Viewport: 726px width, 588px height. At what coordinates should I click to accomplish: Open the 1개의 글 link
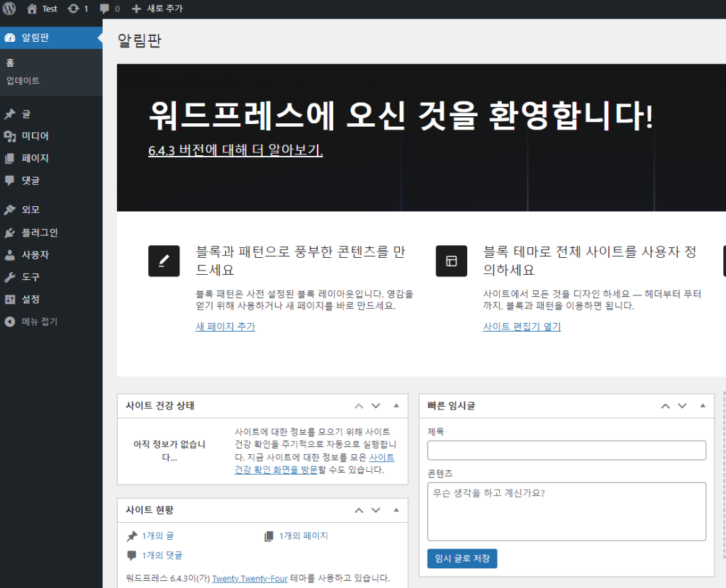click(158, 536)
